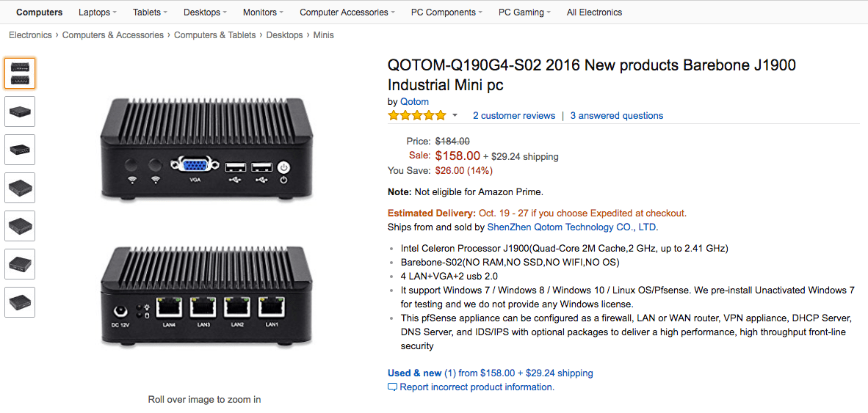Expand the PC Components menu
This screenshot has height=413, width=868.
[446, 12]
